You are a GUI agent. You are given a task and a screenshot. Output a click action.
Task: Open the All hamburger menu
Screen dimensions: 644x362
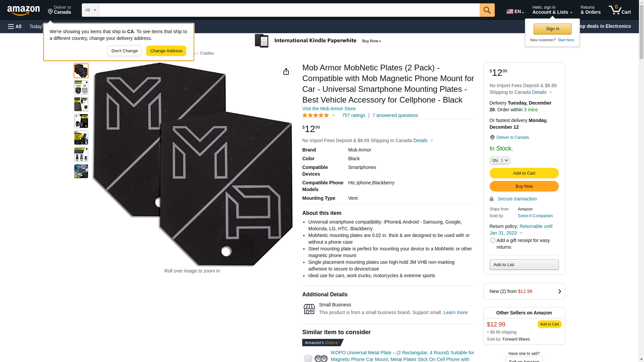(x=15, y=26)
